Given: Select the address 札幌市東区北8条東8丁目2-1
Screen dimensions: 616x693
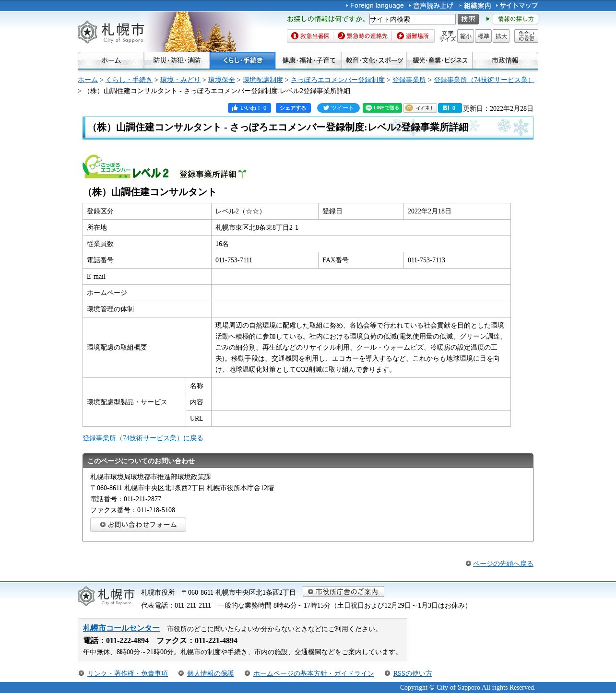Looking at the screenshot, I should point(257,228).
